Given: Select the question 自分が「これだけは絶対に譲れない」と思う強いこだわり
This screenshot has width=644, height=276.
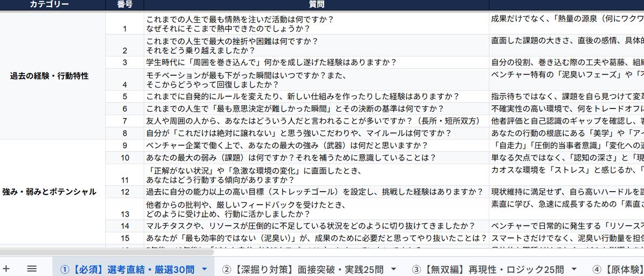Looking at the screenshot, I should pos(316,134).
